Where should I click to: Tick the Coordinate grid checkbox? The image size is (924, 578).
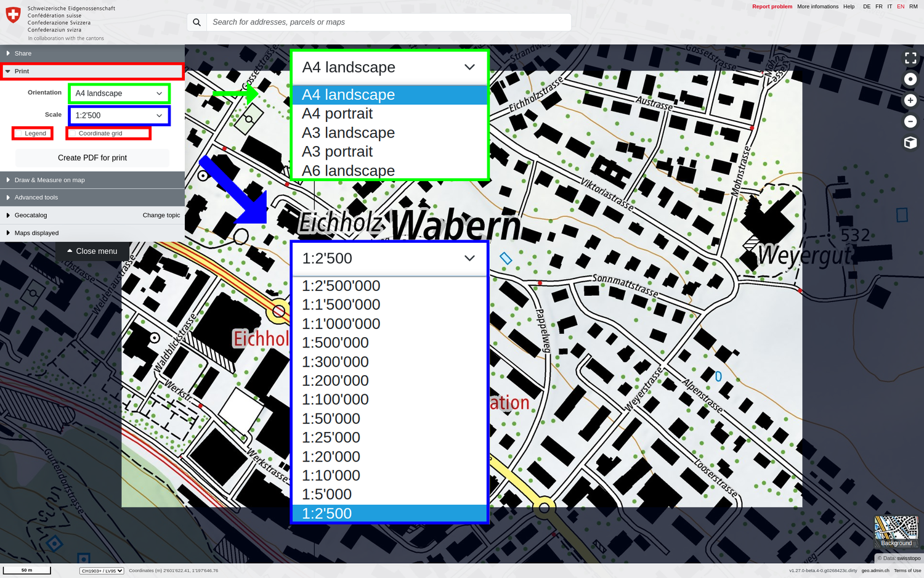(73, 134)
